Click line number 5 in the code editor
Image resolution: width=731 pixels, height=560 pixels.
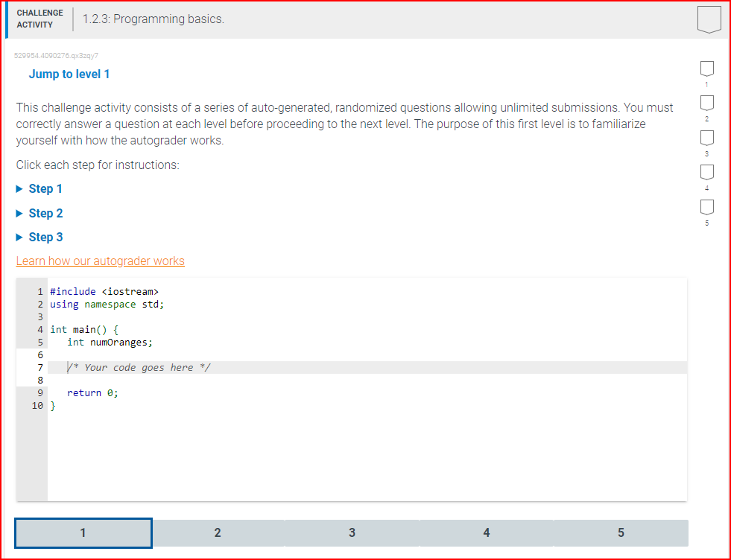pos(39,342)
